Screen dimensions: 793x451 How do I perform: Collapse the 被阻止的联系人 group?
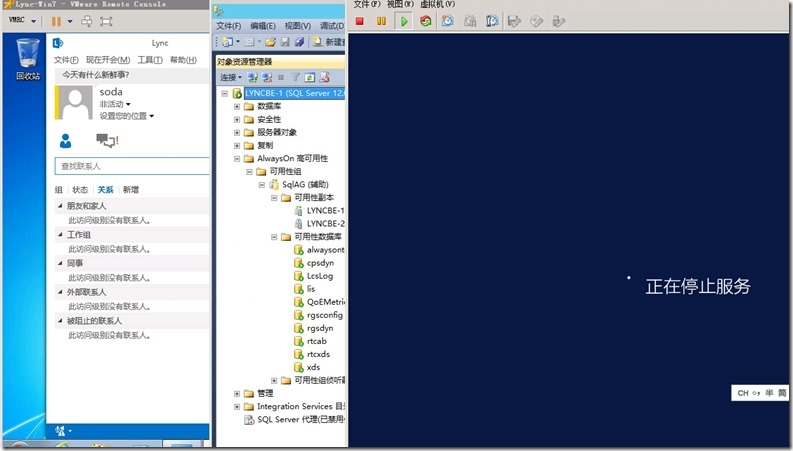[x=60, y=321]
